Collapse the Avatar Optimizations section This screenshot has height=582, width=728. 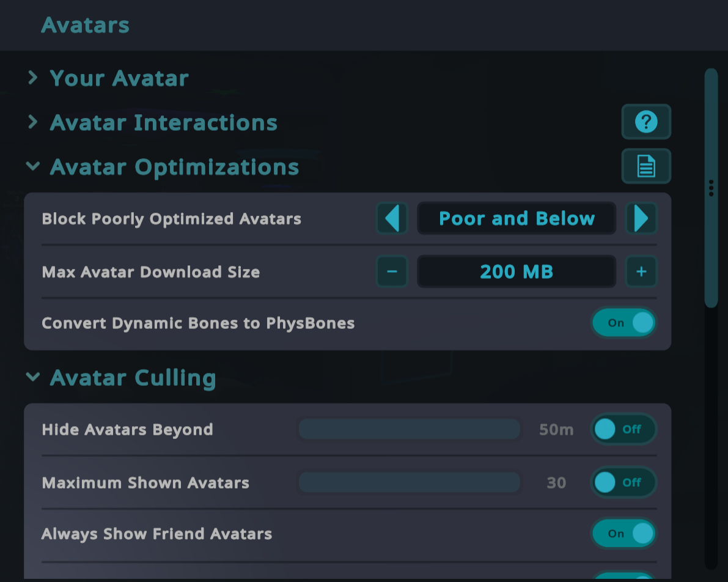point(33,166)
